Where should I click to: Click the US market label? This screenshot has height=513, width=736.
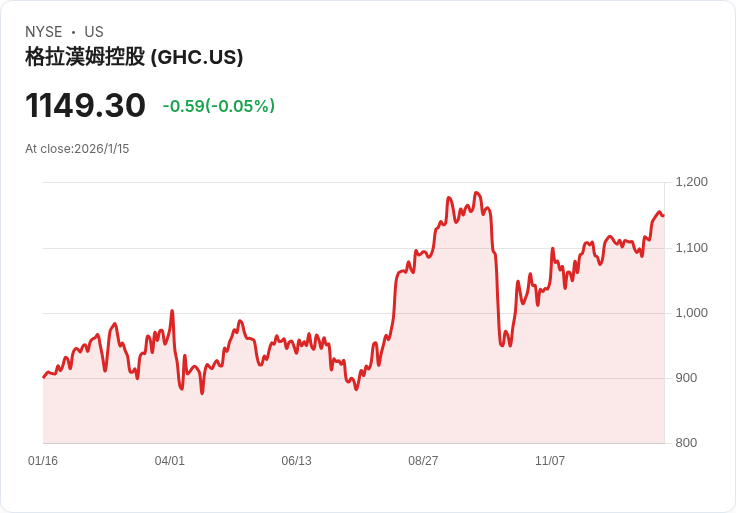94,32
